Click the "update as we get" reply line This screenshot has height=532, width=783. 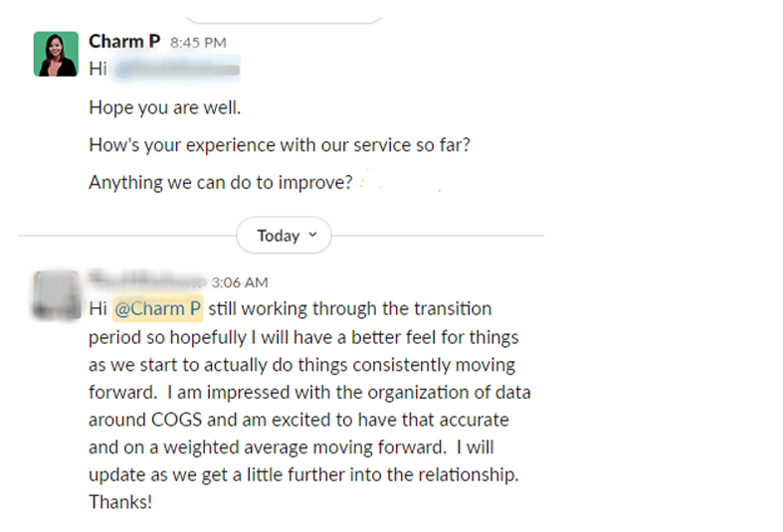(x=303, y=475)
